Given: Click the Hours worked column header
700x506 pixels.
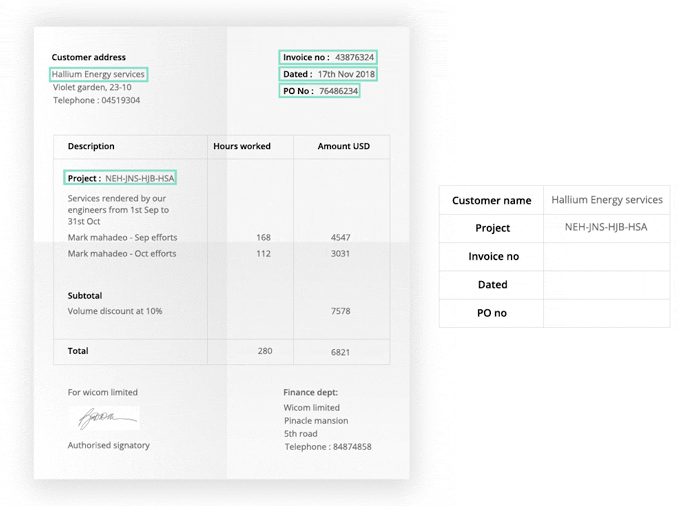Looking at the screenshot, I should click(x=242, y=146).
